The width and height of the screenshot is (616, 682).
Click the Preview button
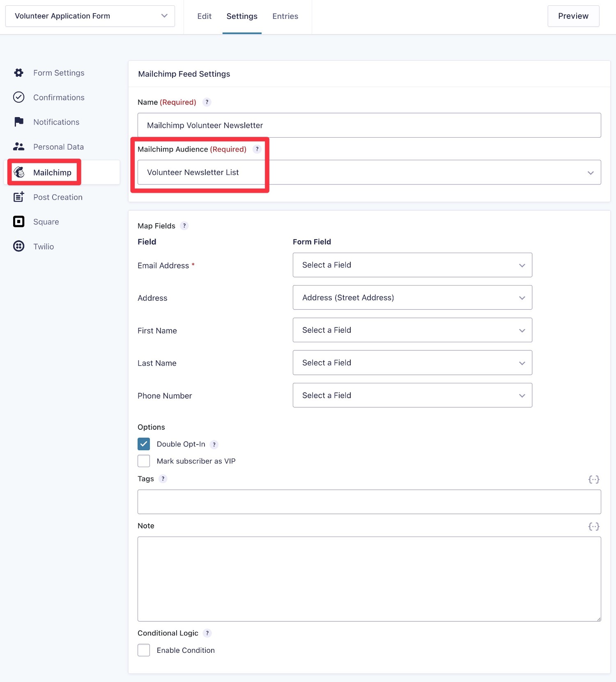coord(573,16)
